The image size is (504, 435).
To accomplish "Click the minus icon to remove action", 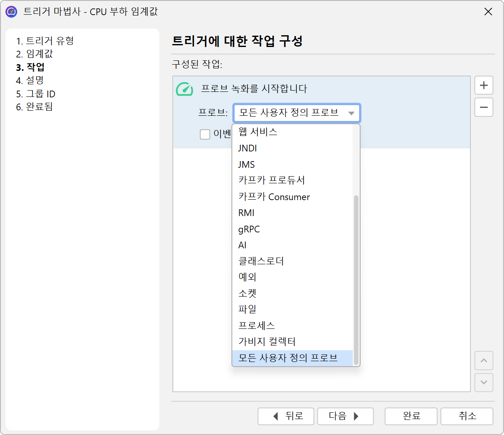I will [483, 107].
